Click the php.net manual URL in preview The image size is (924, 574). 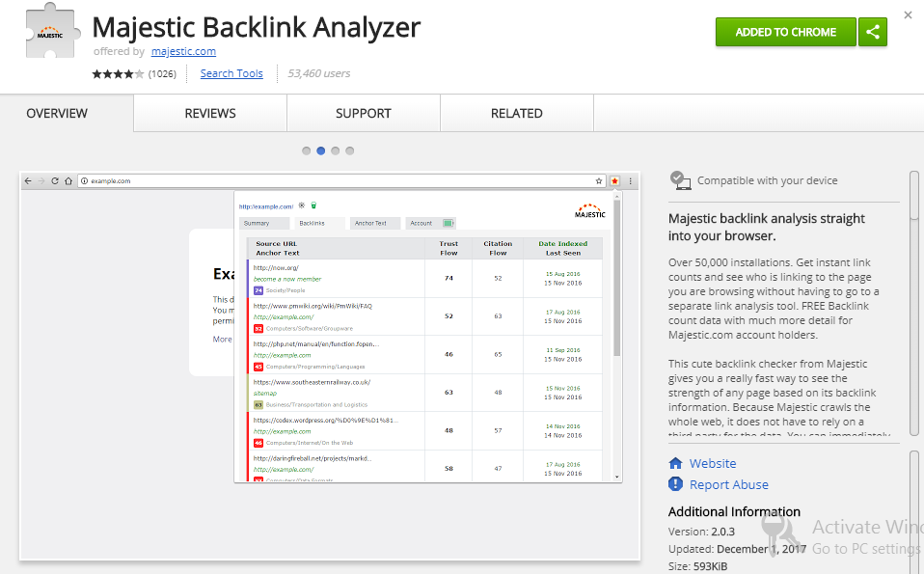pos(316,344)
